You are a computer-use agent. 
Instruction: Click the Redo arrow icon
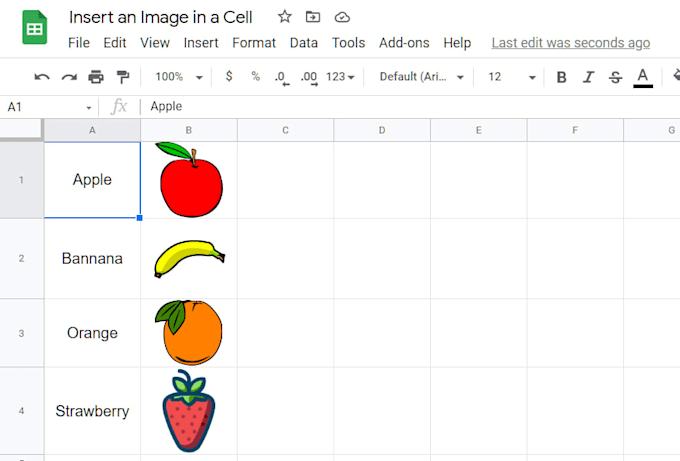pos(69,77)
